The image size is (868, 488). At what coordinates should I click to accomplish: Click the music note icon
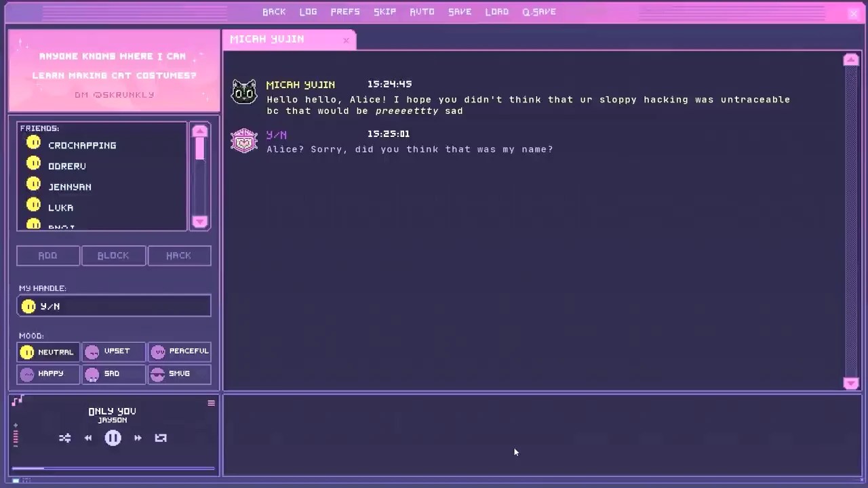pos(18,401)
